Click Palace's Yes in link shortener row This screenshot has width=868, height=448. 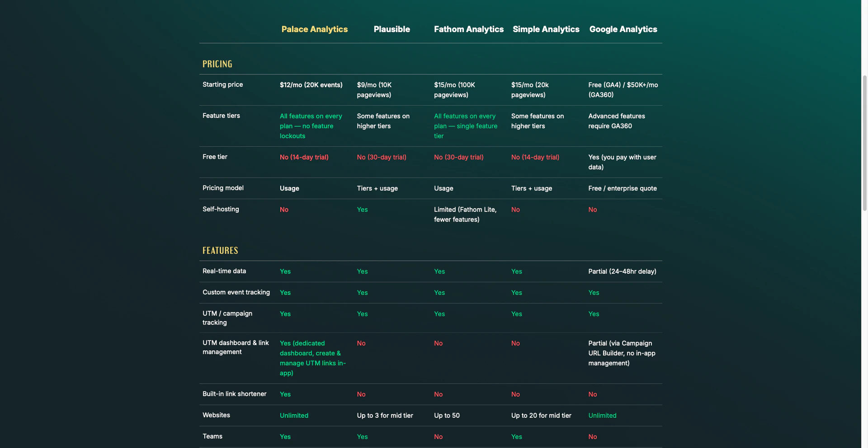click(285, 394)
